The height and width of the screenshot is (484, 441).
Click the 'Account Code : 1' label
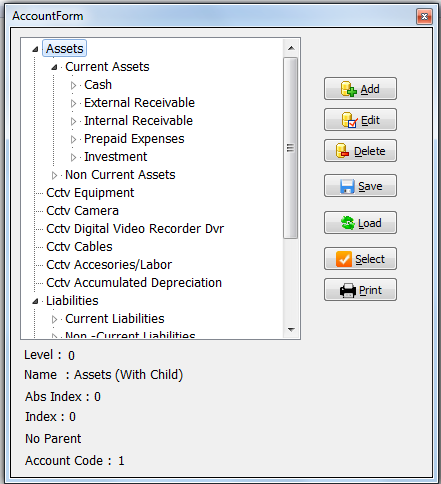tap(75, 461)
